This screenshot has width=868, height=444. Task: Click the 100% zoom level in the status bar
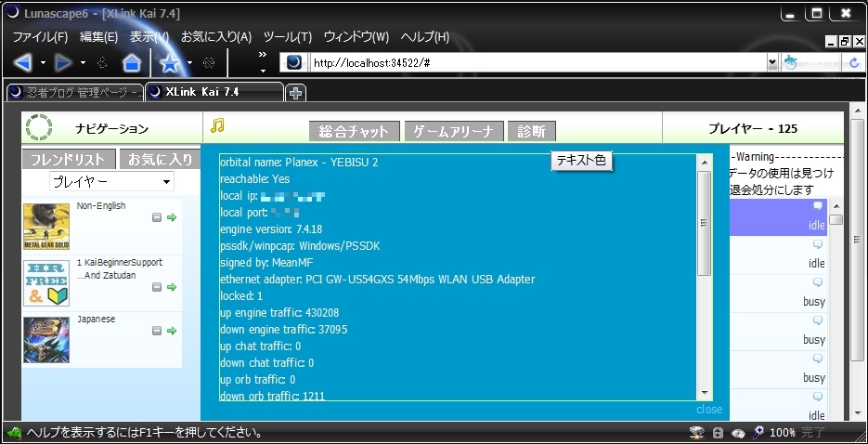click(783, 432)
